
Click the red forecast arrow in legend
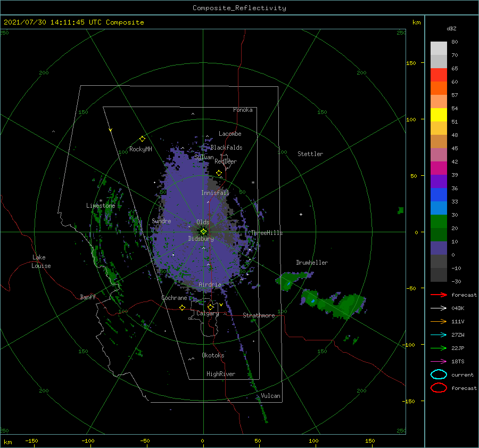pos(439,295)
